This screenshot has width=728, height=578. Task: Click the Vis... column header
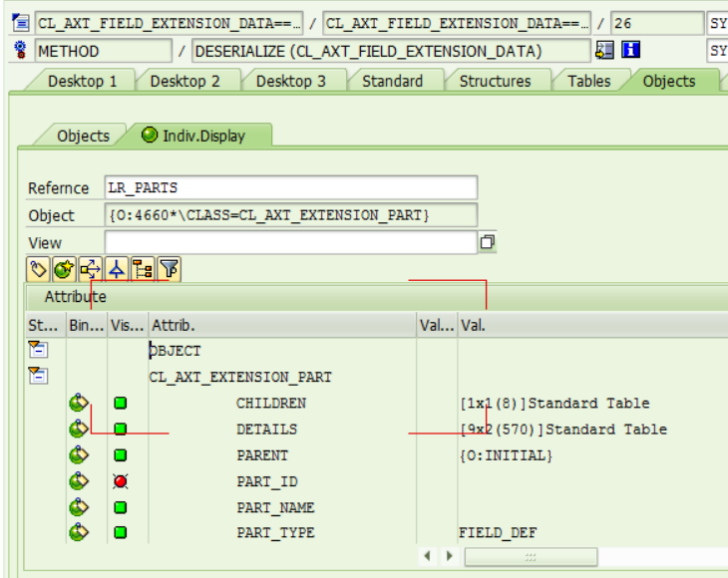[x=128, y=325]
